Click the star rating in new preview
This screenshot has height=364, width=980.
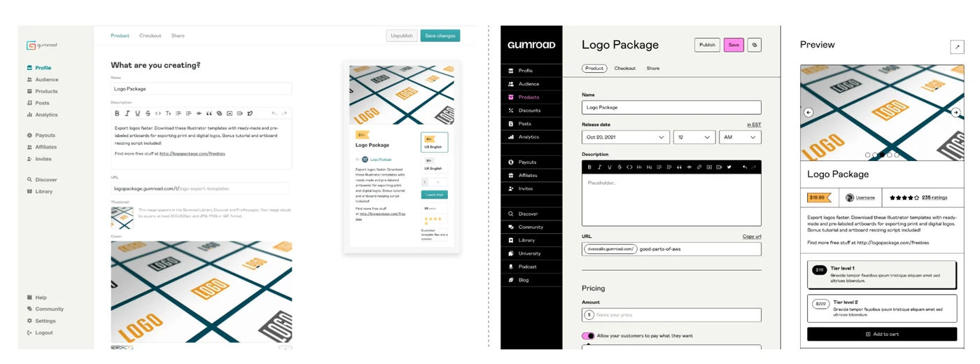pos(904,198)
